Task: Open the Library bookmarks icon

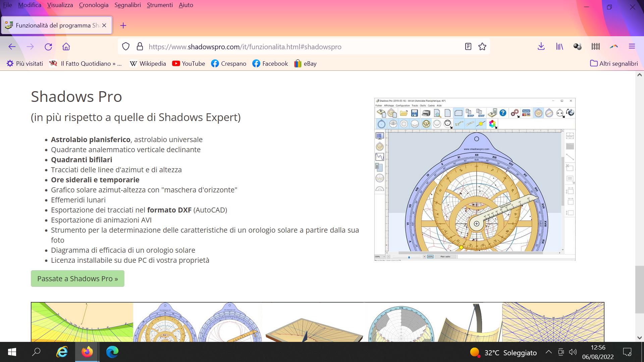Action: 559,47
